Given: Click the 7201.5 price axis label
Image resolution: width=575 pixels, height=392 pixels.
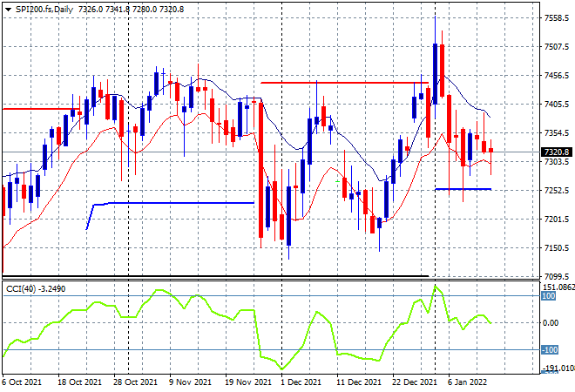Looking at the screenshot, I should tap(557, 219).
